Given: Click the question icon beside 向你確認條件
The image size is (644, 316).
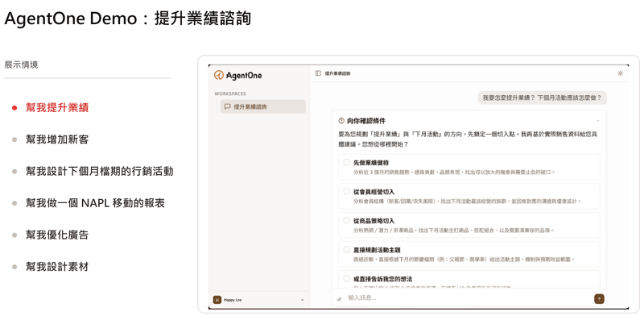Looking at the screenshot, I should click(341, 121).
